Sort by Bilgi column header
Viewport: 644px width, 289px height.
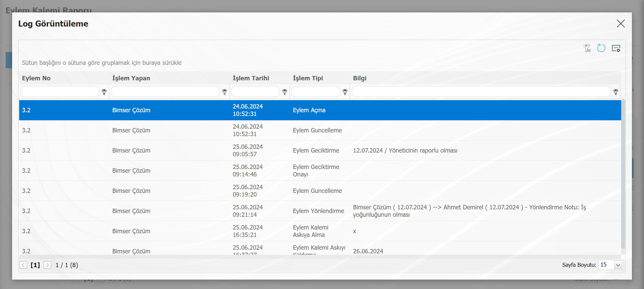pos(359,78)
